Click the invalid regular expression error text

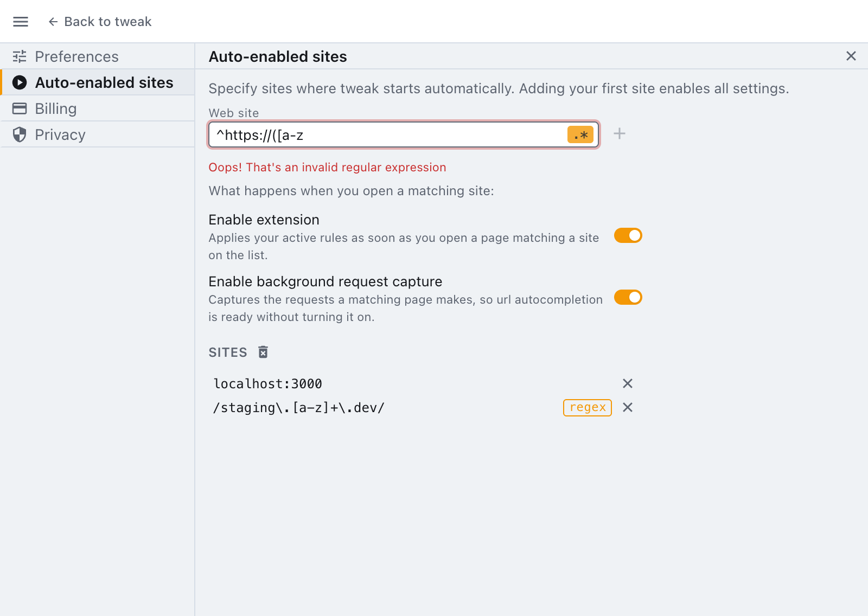coord(327,167)
